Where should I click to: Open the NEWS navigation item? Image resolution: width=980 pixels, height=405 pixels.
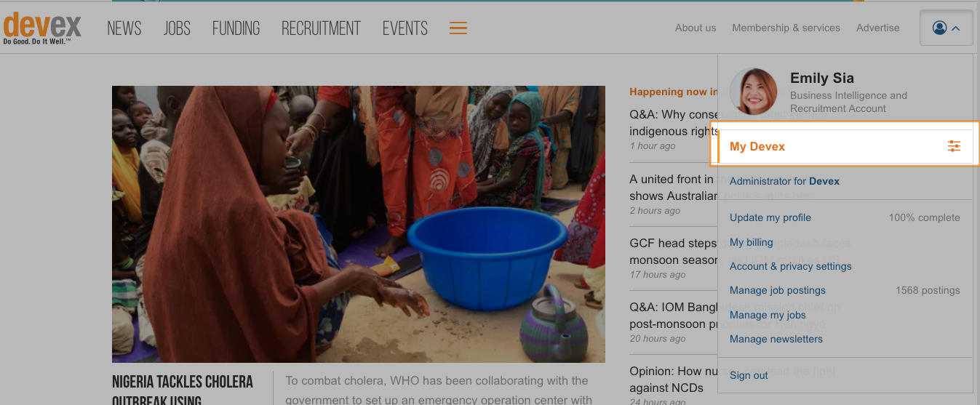coord(124,28)
